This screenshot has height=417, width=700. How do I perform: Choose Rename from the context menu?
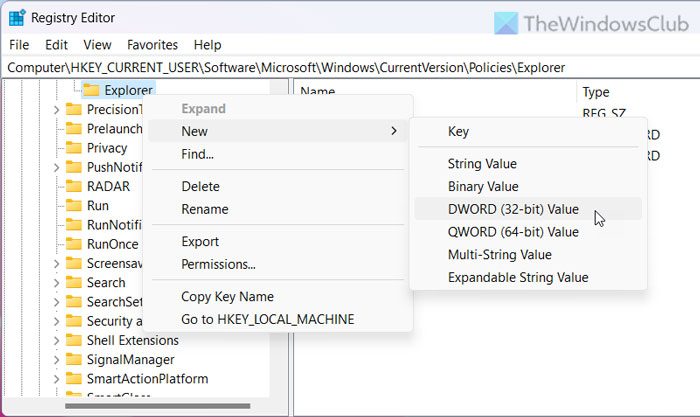tap(277, 209)
